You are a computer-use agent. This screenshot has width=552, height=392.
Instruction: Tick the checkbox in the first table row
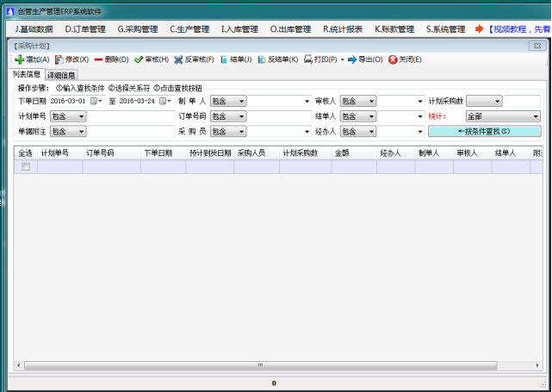[25, 166]
